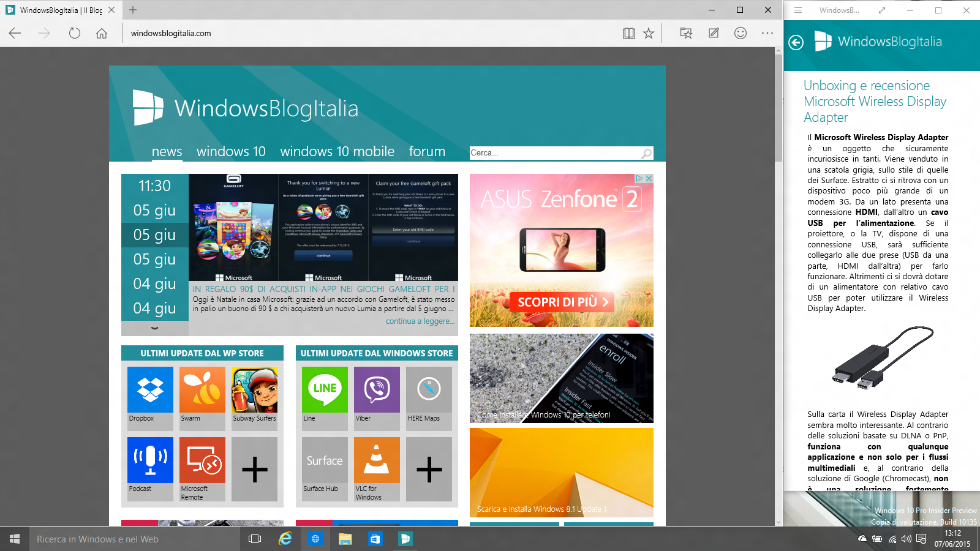Open the Edge Hub panel
This screenshot has width=980, height=551.
point(686,33)
